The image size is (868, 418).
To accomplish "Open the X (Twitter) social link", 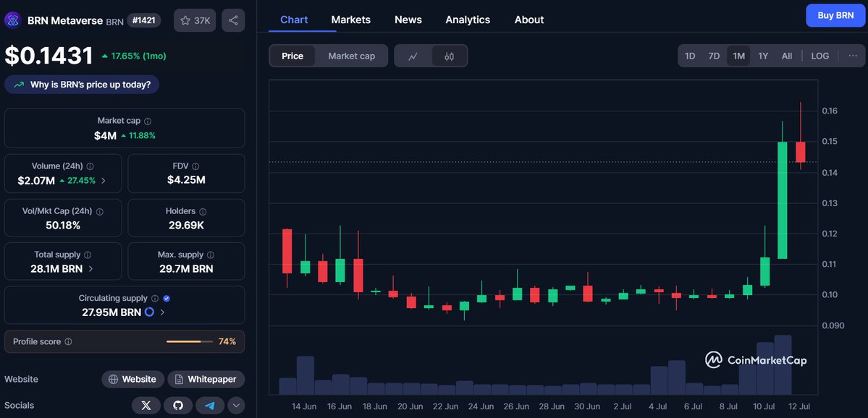I will pos(146,405).
